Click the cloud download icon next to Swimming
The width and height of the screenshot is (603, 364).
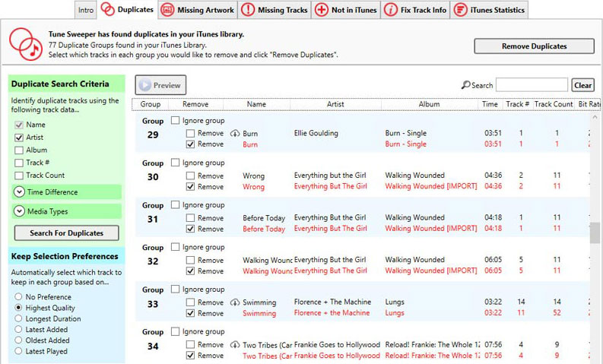pyautogui.click(x=235, y=302)
